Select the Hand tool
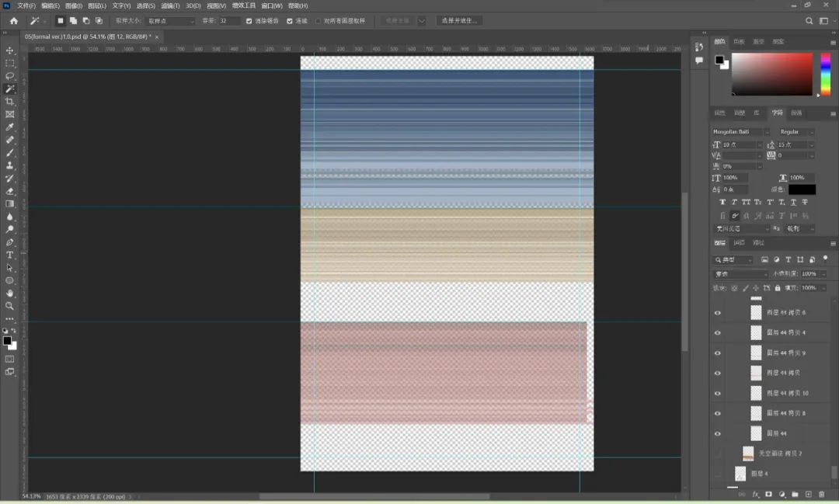Image resolution: width=839 pixels, height=504 pixels. (x=9, y=294)
